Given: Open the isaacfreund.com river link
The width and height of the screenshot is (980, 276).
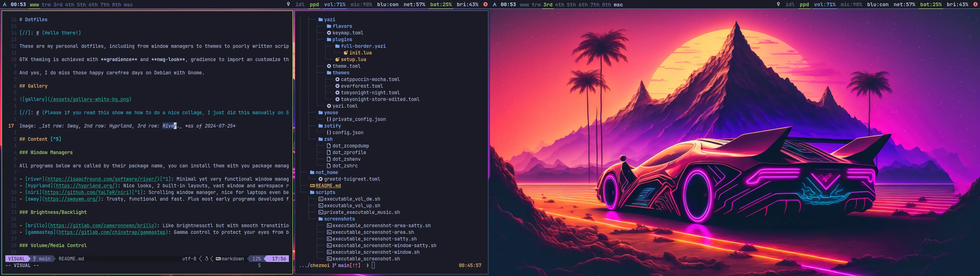Looking at the screenshot, I should pyautogui.click(x=102, y=179).
